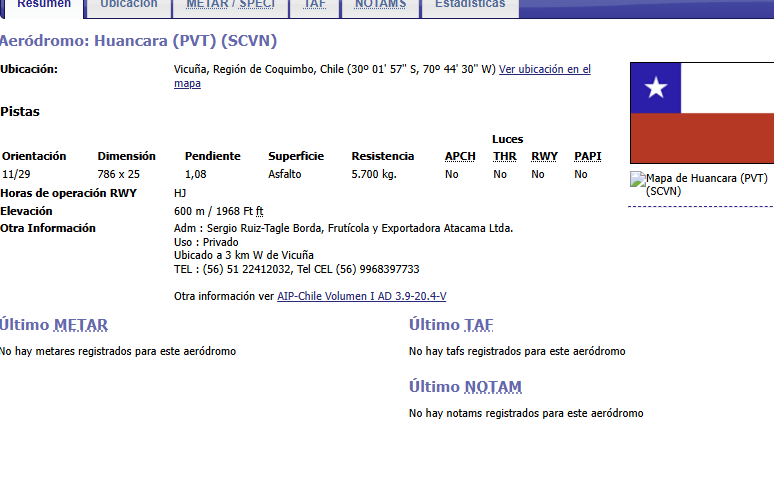Switch to the Resumen tab
Image resolution: width=774 pixels, height=490 pixels.
44,5
